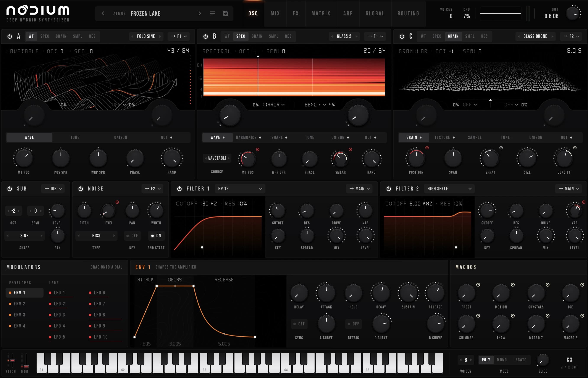Viewport: 588px width, 378px height.
Task: Toggle NOISE KEY tracking OFF switch
Action: (132, 236)
